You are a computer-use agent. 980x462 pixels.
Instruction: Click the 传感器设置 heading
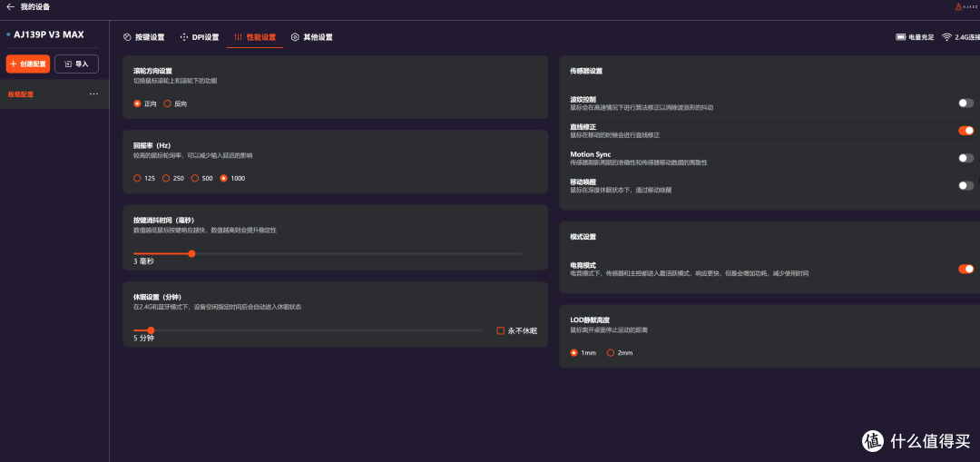click(586, 72)
